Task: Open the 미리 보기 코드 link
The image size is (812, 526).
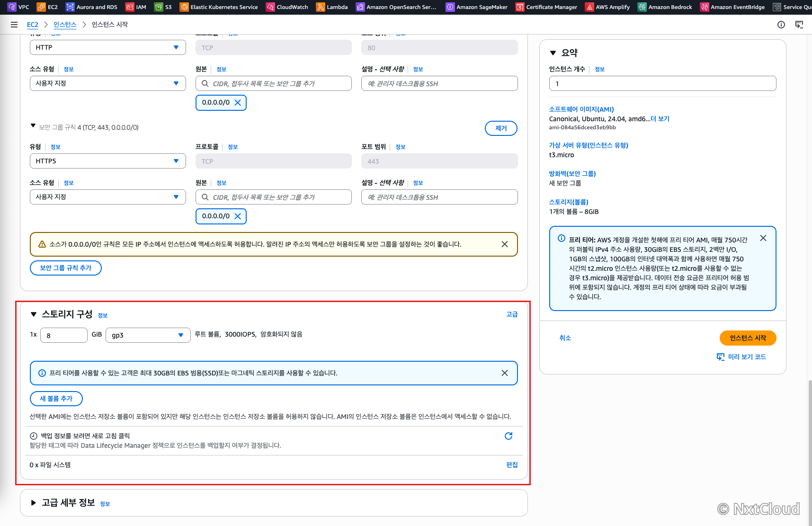Action: pyautogui.click(x=741, y=357)
